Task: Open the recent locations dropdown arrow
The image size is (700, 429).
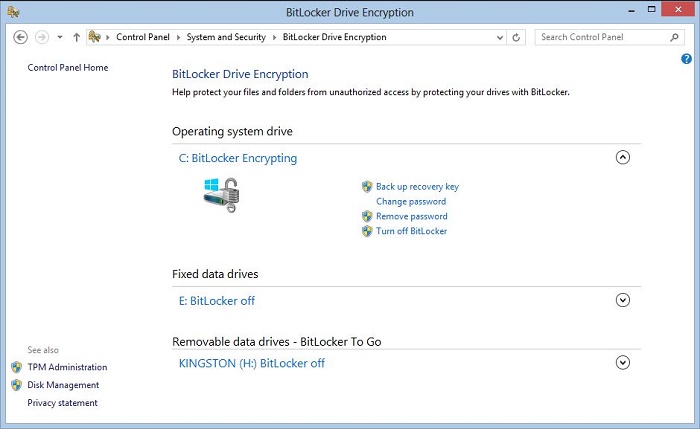Action: tap(60, 37)
